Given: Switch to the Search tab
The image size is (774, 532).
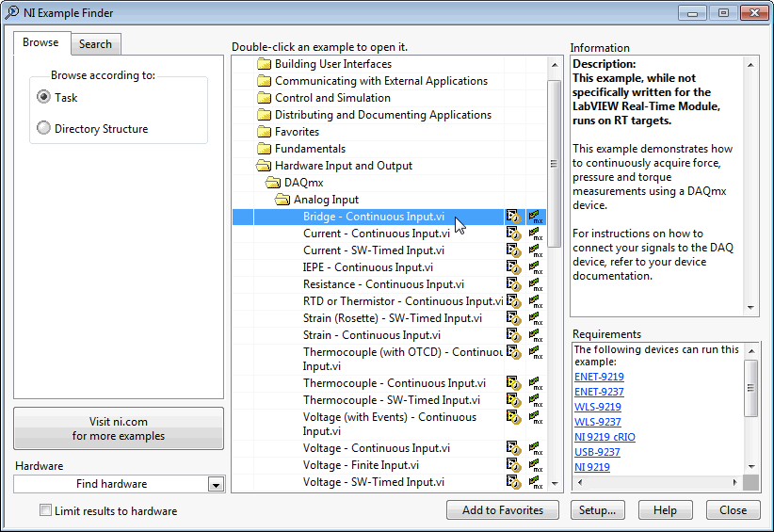Looking at the screenshot, I should pos(95,44).
